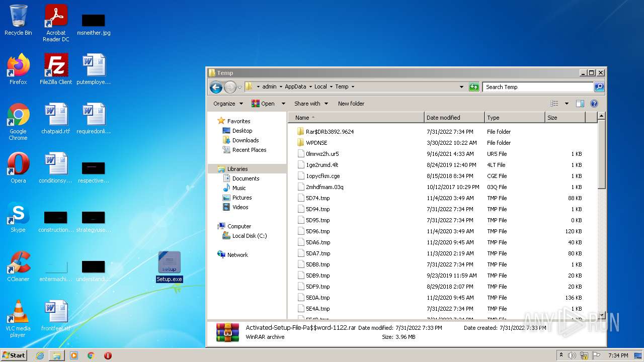Click the Local breadcrumb segment
644x362 pixels.
pyautogui.click(x=320, y=87)
